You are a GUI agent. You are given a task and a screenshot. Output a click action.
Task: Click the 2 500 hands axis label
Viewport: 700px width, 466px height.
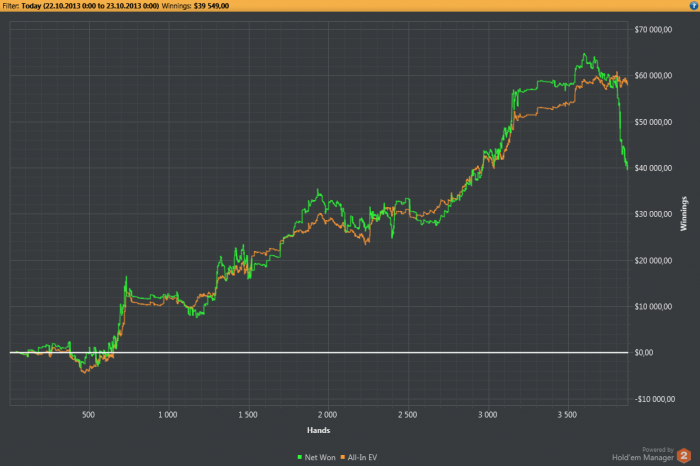pos(408,415)
